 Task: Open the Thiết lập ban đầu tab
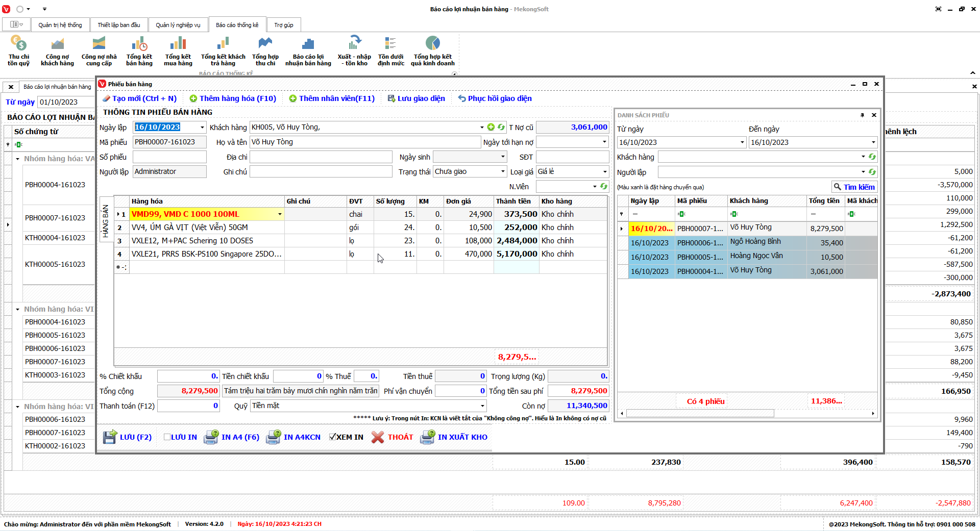119,25
